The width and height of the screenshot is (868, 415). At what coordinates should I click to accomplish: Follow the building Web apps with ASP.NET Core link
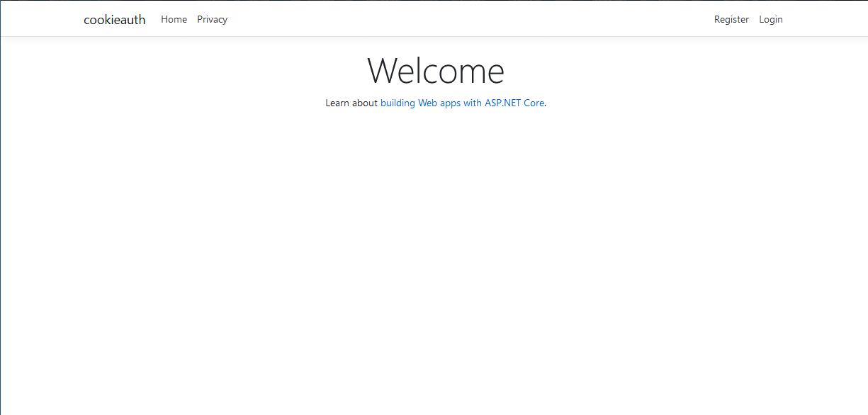click(462, 103)
